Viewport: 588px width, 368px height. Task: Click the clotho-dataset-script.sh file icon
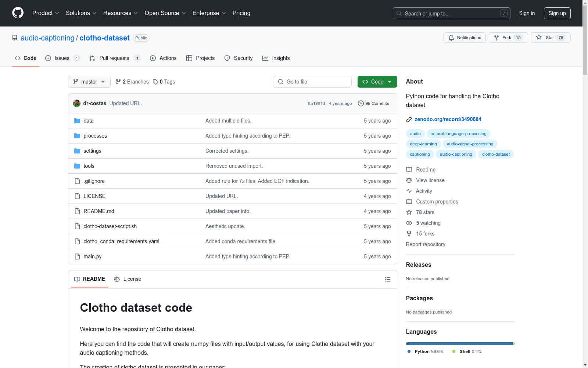point(77,226)
